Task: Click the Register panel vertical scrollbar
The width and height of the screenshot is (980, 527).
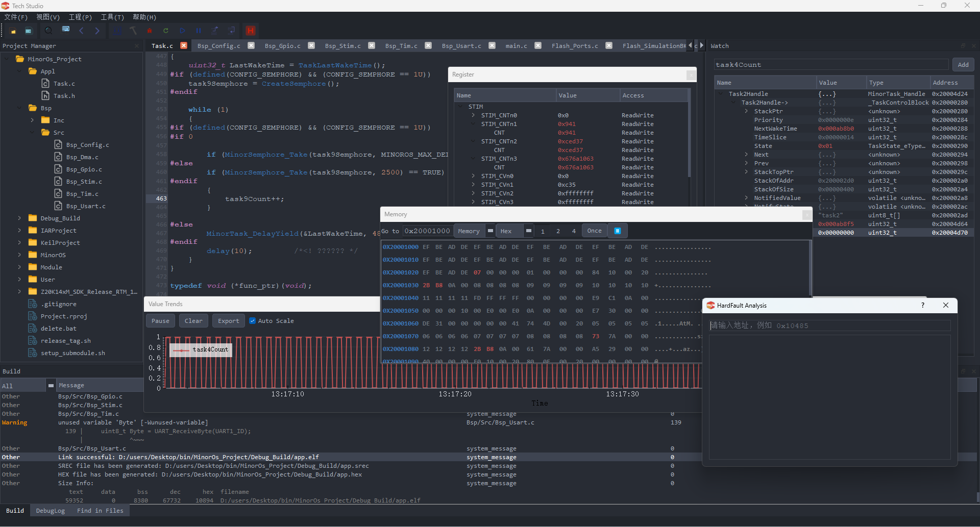Action: coord(689,134)
